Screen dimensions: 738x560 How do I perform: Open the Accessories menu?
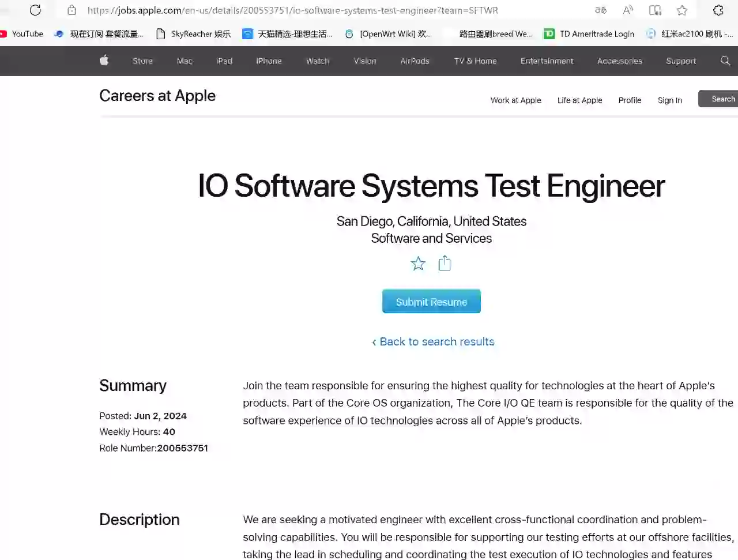(x=620, y=61)
